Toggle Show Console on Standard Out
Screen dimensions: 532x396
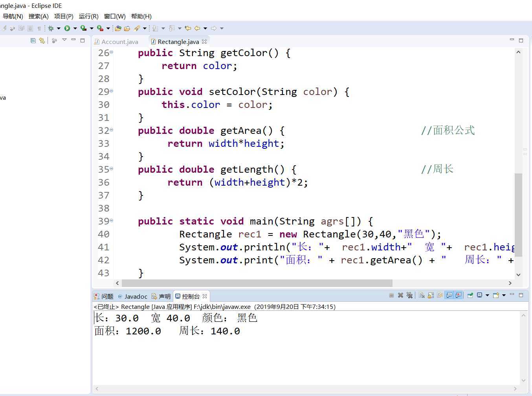449,295
